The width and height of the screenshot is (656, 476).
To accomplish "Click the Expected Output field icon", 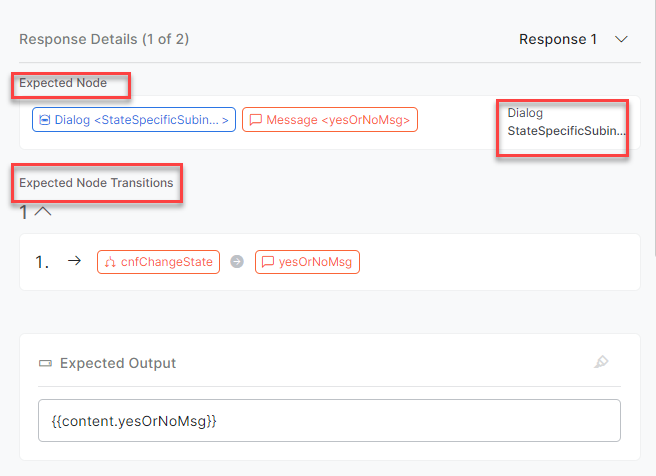I will click(x=44, y=363).
